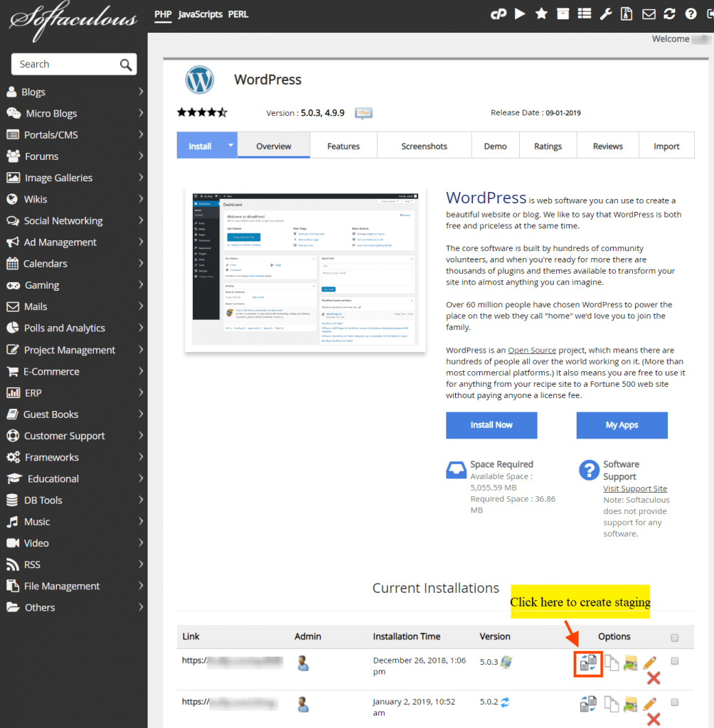Open the backups file icon in top bar
714x728 pixels.
pyautogui.click(x=627, y=14)
